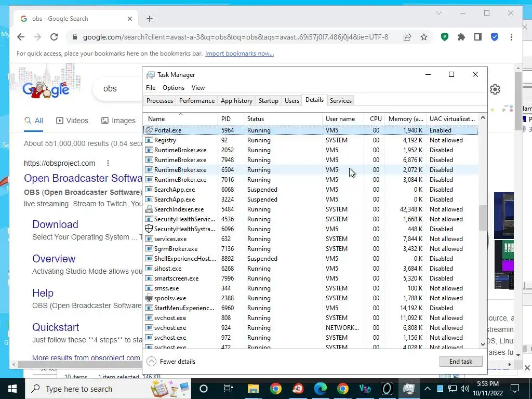532x399 pixels.
Task: Open Task View on the taskbar
Action: click(x=229, y=389)
